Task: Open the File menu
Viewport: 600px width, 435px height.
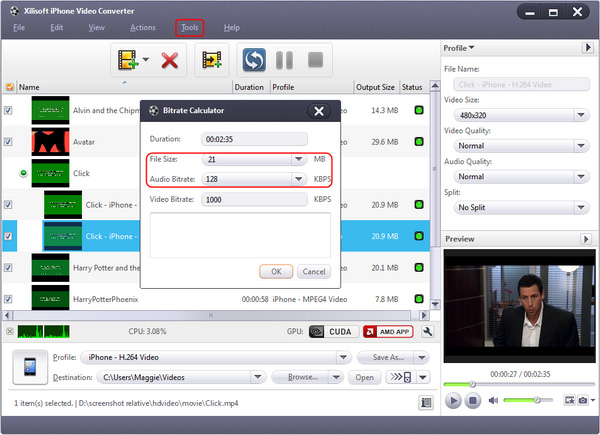Action: coord(19,28)
